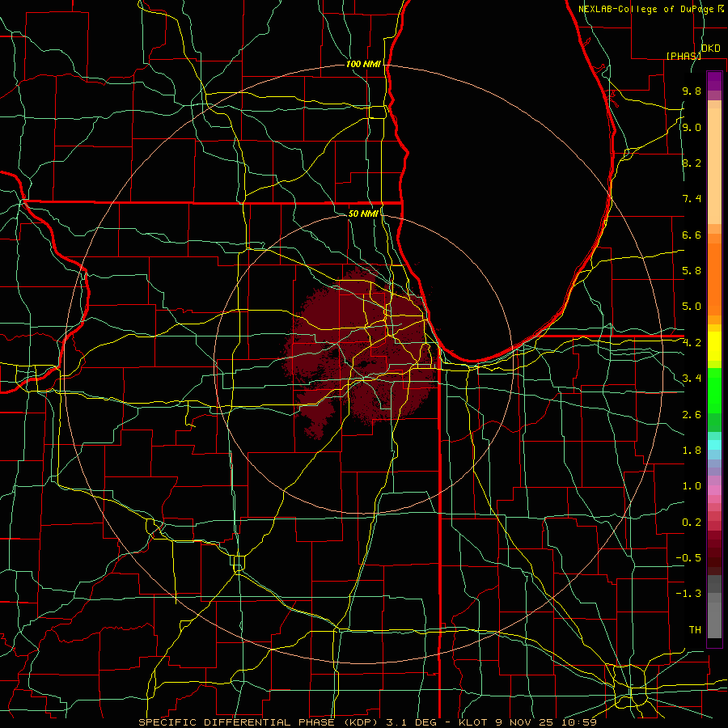
Task: Click the 9.0 value on color scale
Action: click(x=692, y=127)
